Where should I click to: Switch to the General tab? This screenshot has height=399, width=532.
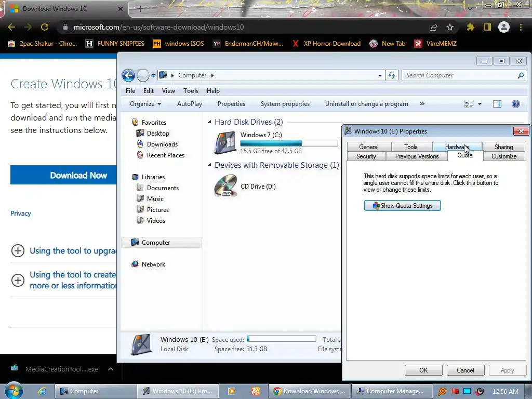point(369,147)
